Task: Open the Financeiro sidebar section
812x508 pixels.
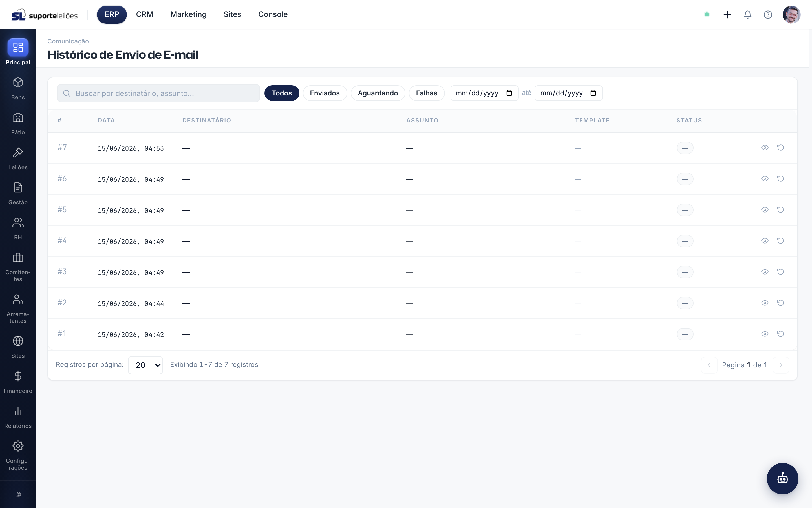Action: tap(18, 382)
